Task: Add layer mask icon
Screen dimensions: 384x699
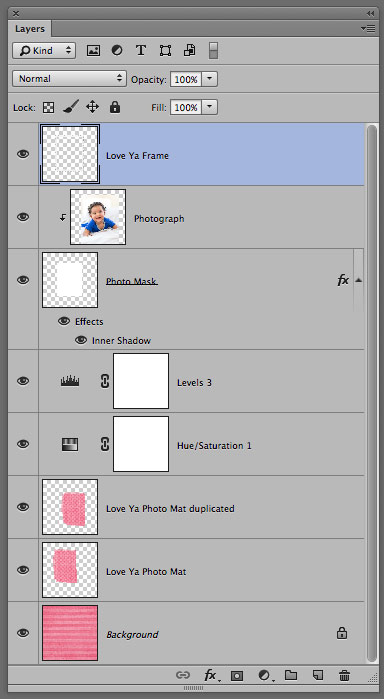Action: 237,676
